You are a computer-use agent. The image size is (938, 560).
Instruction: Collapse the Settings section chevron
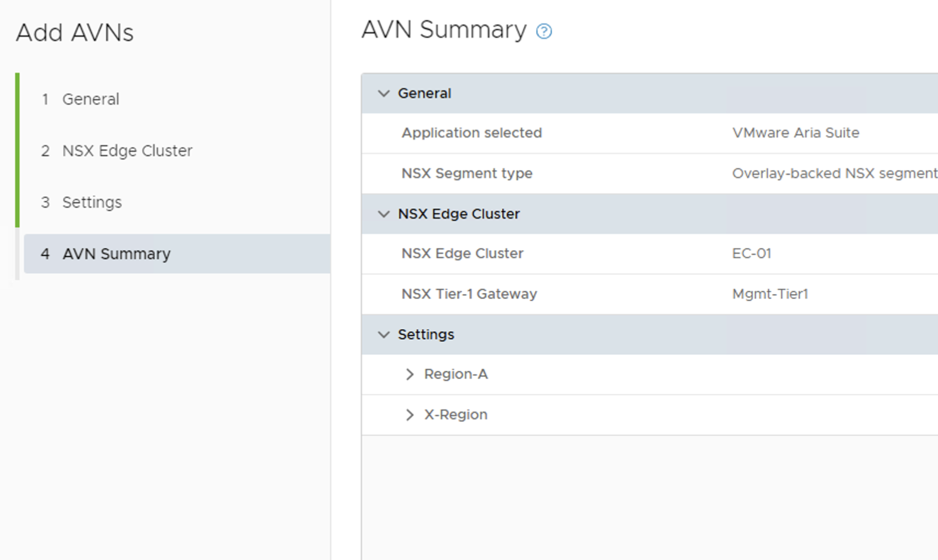tap(384, 334)
